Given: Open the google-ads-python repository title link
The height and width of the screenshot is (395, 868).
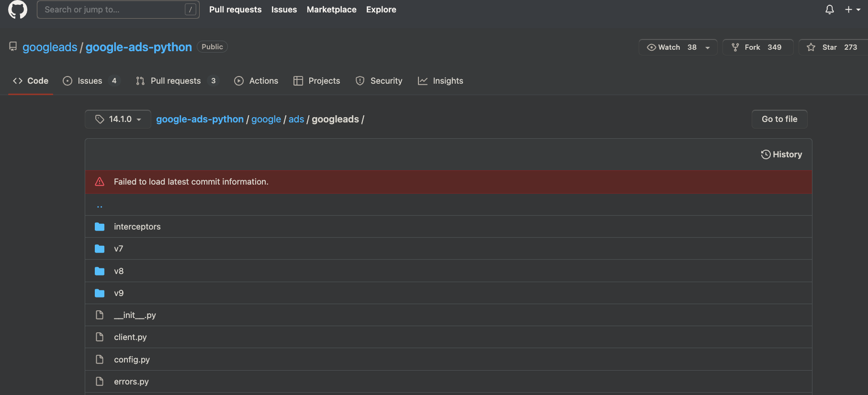Looking at the screenshot, I should coord(139,47).
